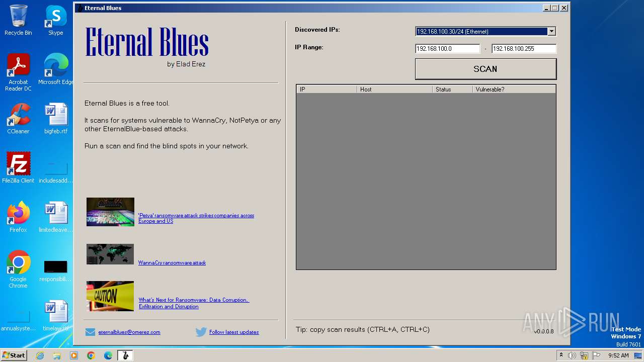Edit the start IP range field
The height and width of the screenshot is (362, 644).
pos(447,49)
